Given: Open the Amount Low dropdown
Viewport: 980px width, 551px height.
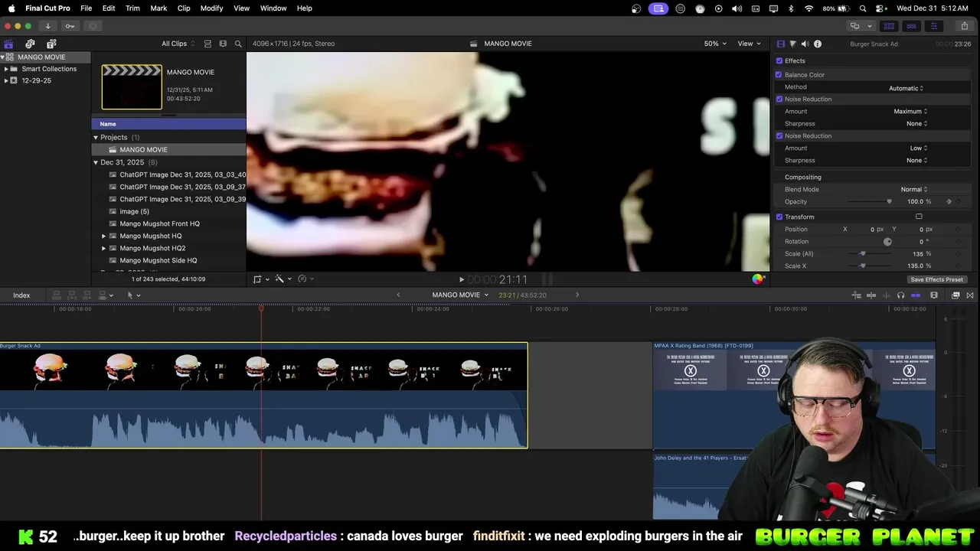Looking at the screenshot, I should pyautogui.click(x=919, y=148).
